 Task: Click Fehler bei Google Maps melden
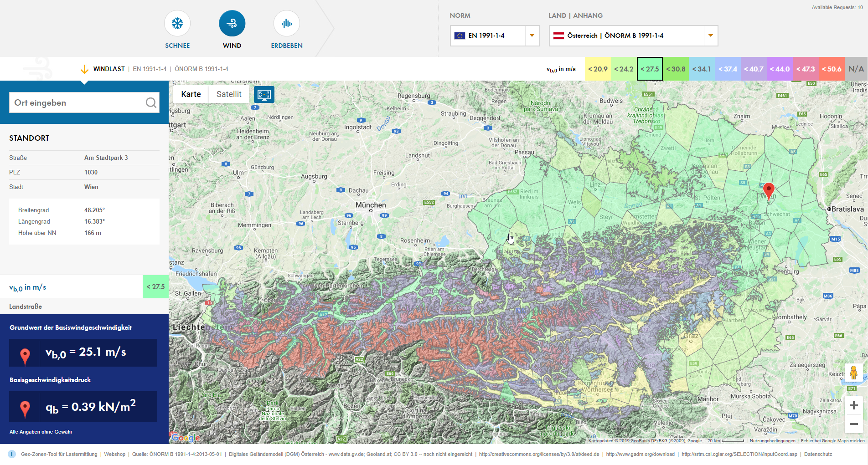[832, 441]
